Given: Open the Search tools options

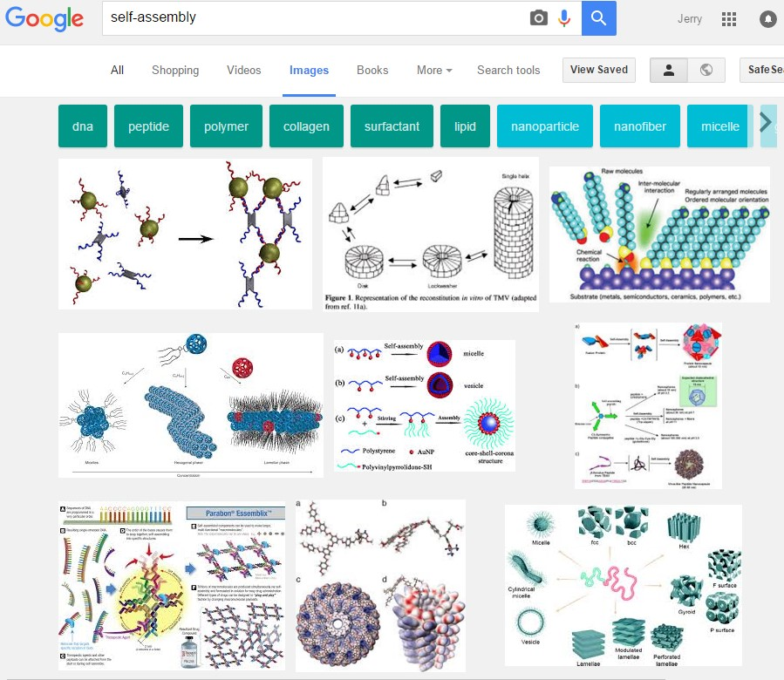Looking at the screenshot, I should click(508, 70).
